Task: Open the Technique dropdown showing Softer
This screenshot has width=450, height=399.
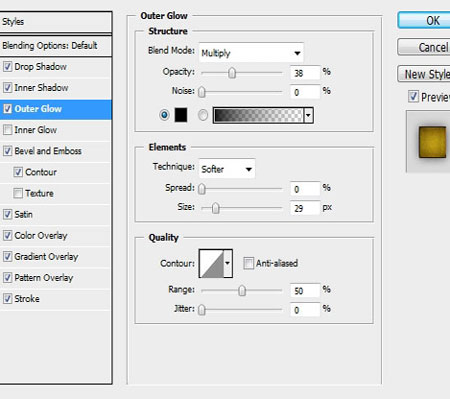Action: [227, 169]
